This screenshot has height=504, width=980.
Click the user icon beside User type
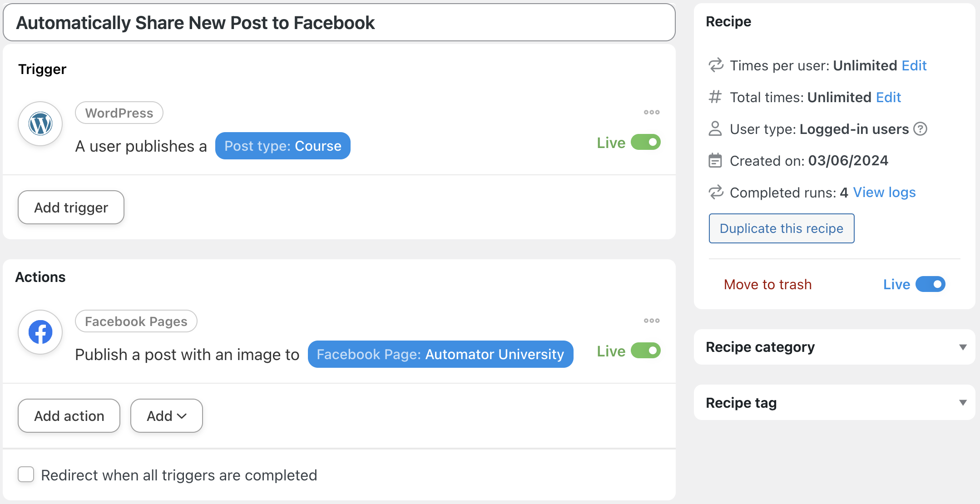point(715,129)
